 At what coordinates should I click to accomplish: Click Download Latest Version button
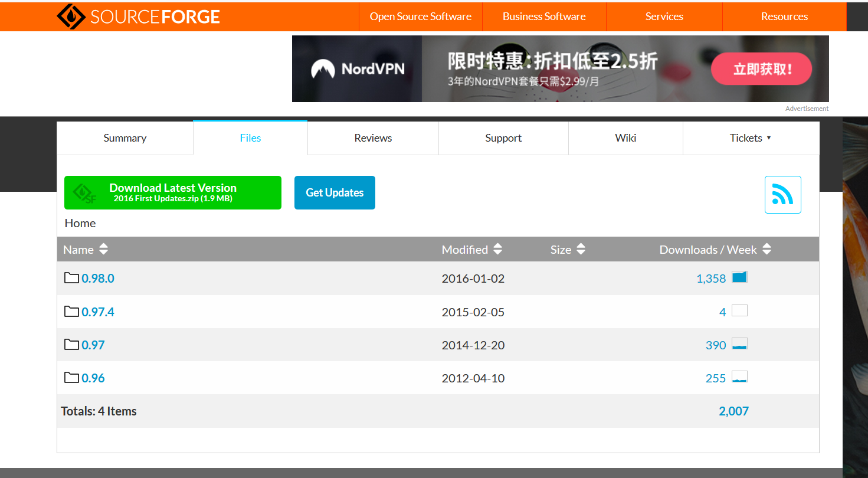172,192
